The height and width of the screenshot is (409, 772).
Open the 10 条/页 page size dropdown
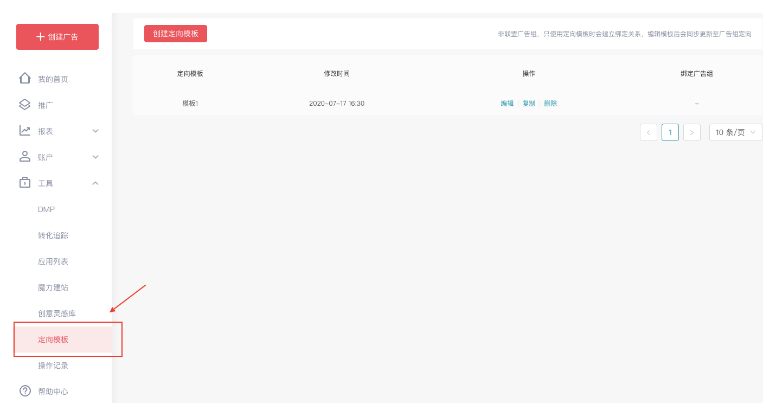pos(735,132)
